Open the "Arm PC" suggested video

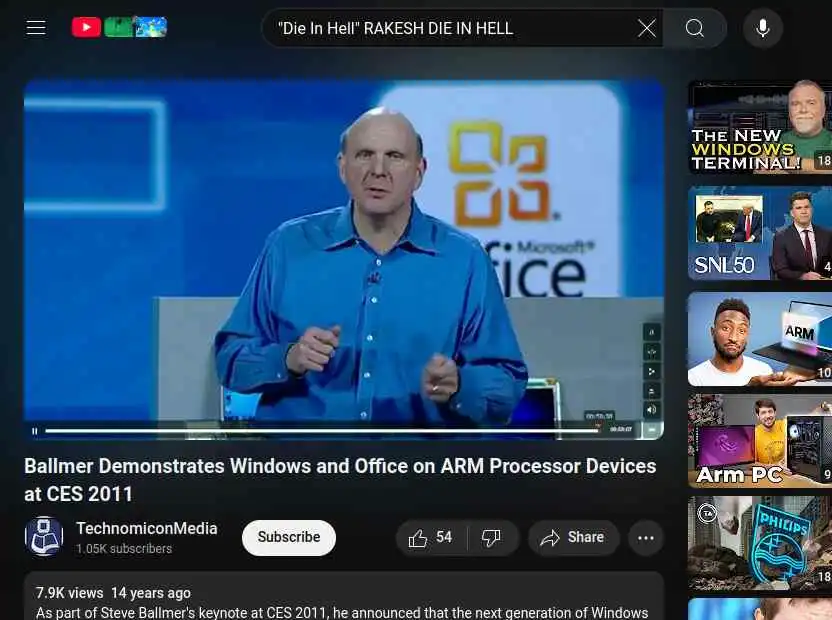click(760, 441)
